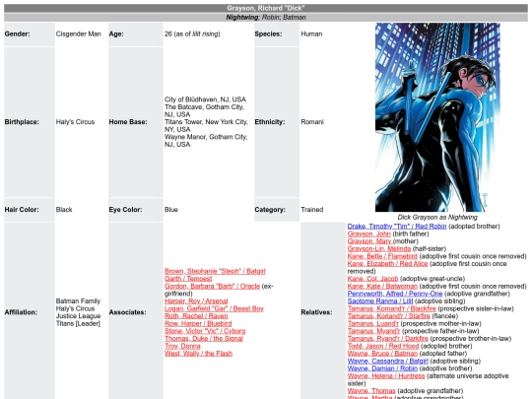532x399 pixels.
Task: Open the Kane, Elizabeth / Red Alice link
Action: click(387, 264)
